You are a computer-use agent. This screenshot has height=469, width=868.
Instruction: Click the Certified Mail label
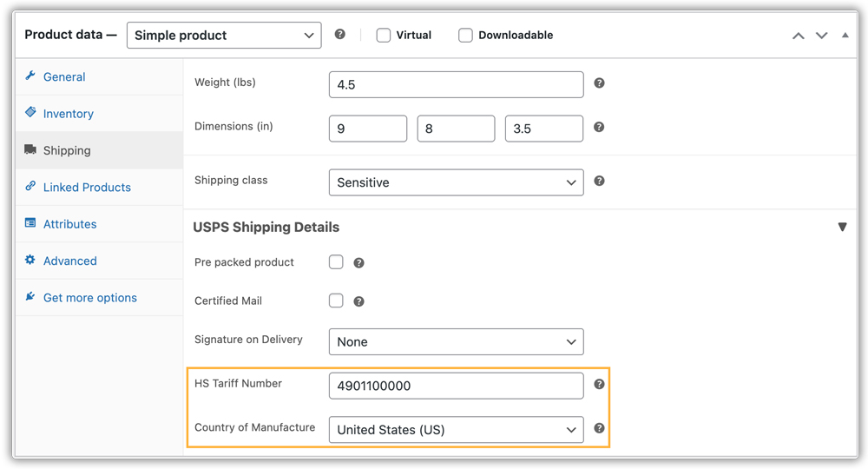(228, 301)
